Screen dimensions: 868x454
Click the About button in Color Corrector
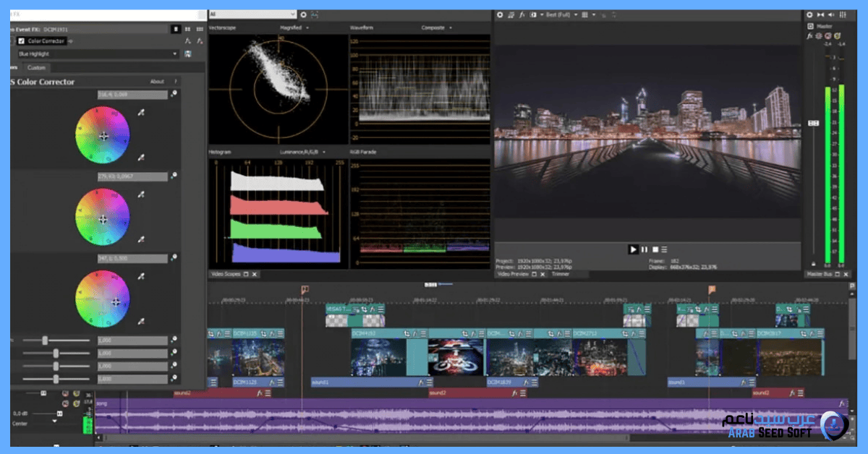(x=157, y=82)
